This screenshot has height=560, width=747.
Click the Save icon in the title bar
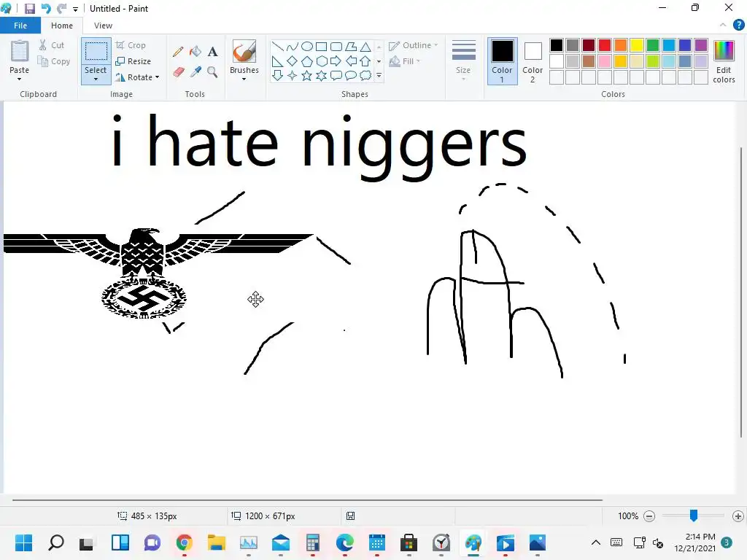tap(29, 9)
